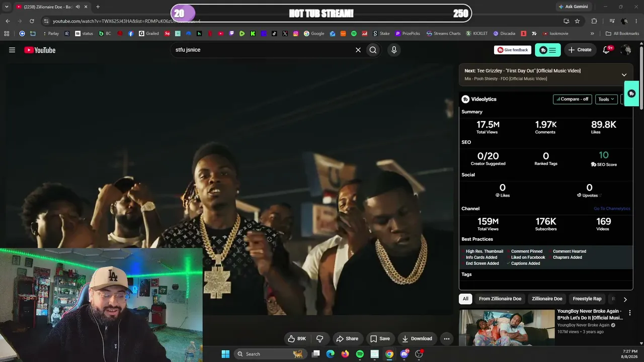Image resolution: width=644 pixels, height=362 pixels.
Task: Mute the Zillionaire Doe tab audio
Action: [77, 7]
